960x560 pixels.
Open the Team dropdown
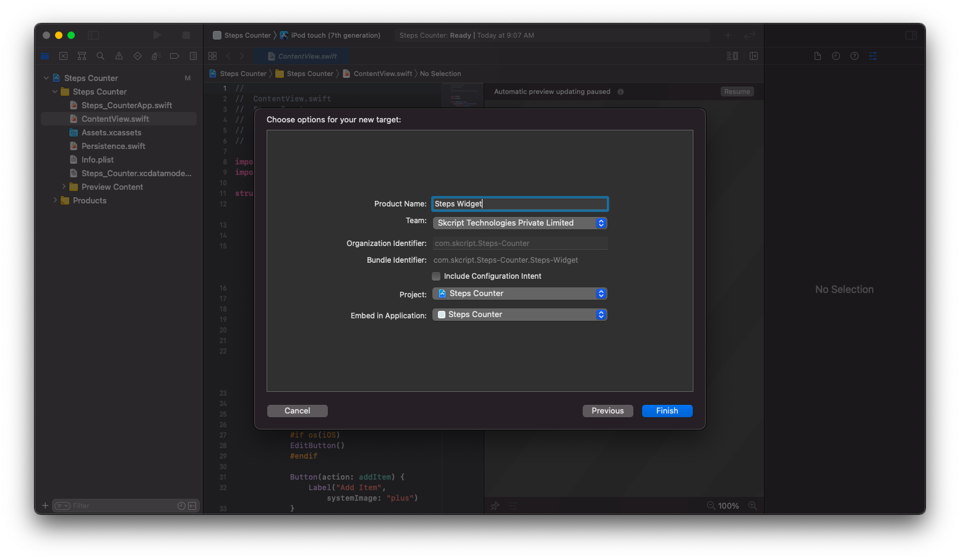(520, 223)
